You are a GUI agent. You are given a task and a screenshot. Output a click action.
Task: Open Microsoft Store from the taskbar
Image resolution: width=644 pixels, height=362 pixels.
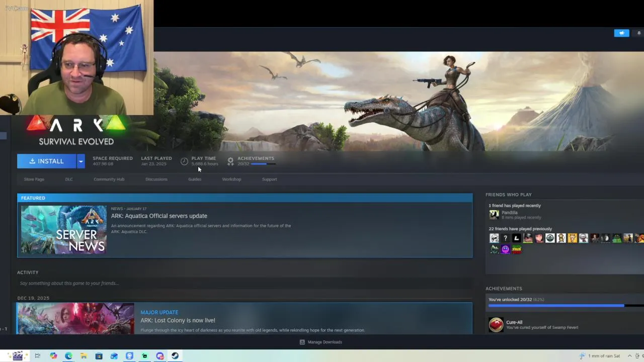[x=99, y=356]
